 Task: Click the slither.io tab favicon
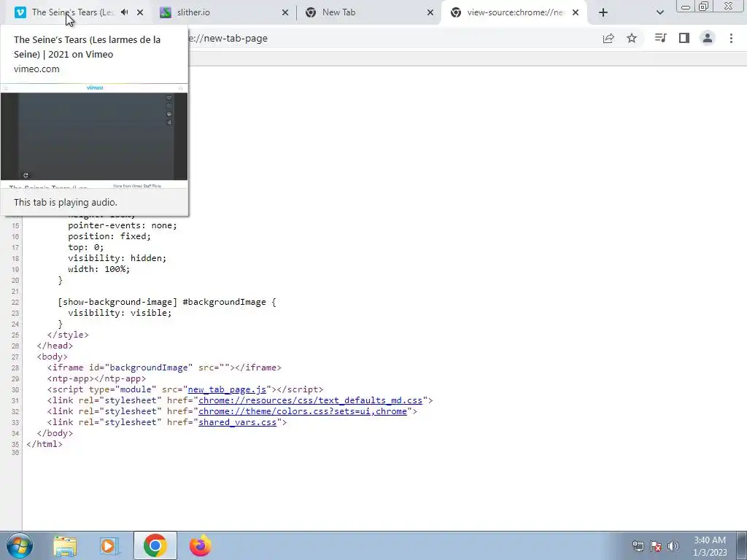click(x=166, y=12)
